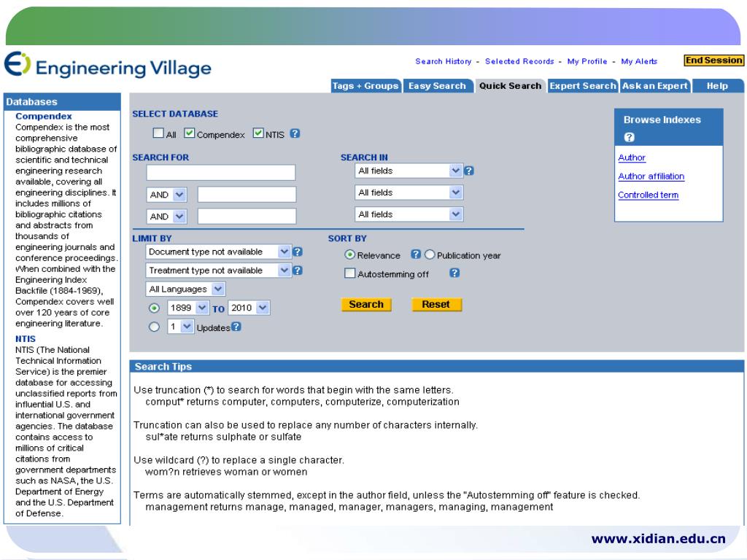Viewport: 747px width, 560px height.
Task: Click the Compendex database heading
Action: pyautogui.click(x=43, y=116)
